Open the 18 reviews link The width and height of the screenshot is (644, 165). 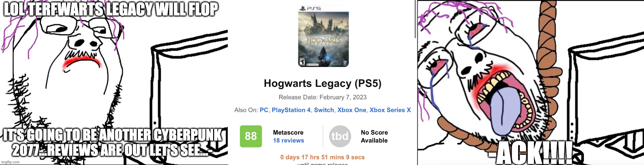tap(288, 141)
